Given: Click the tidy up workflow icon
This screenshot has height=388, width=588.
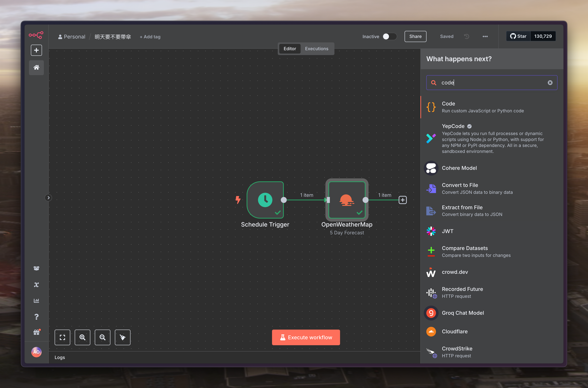Looking at the screenshot, I should pos(123,337).
